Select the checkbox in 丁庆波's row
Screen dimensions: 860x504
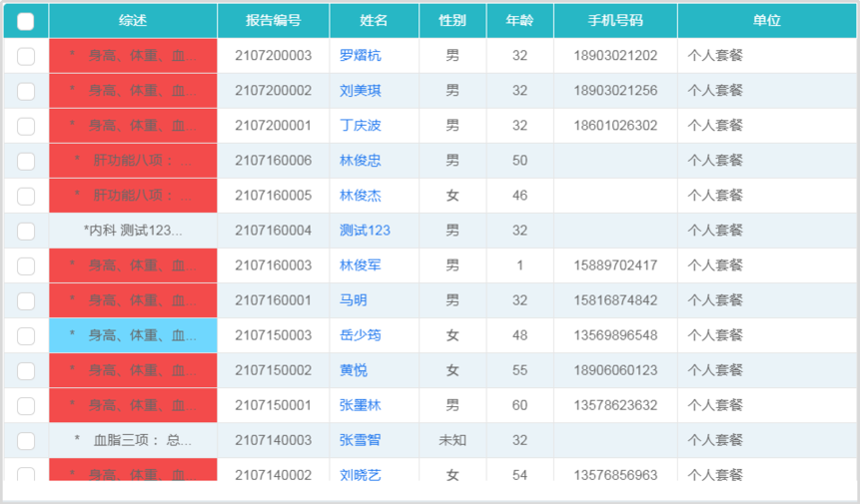(26, 126)
